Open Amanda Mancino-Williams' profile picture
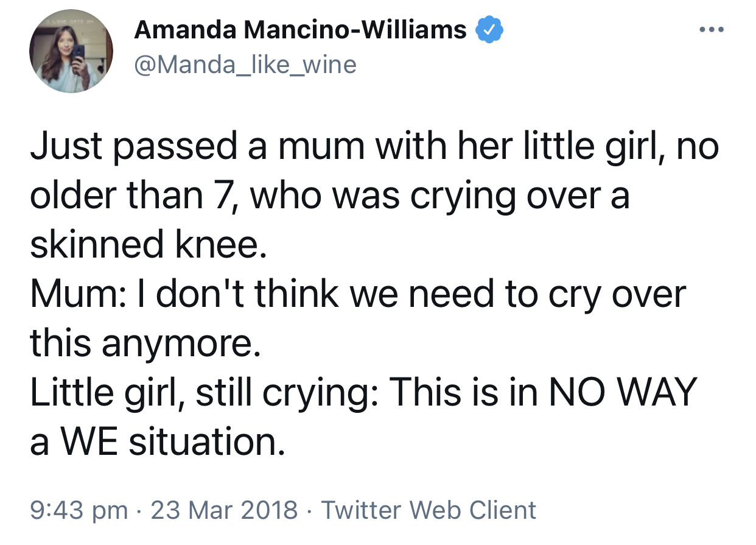This screenshot has width=756, height=545. click(71, 52)
